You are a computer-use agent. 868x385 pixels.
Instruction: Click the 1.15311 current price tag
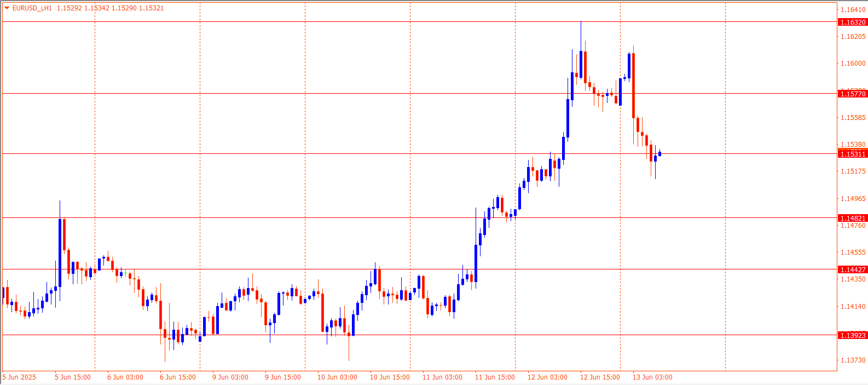(853, 154)
